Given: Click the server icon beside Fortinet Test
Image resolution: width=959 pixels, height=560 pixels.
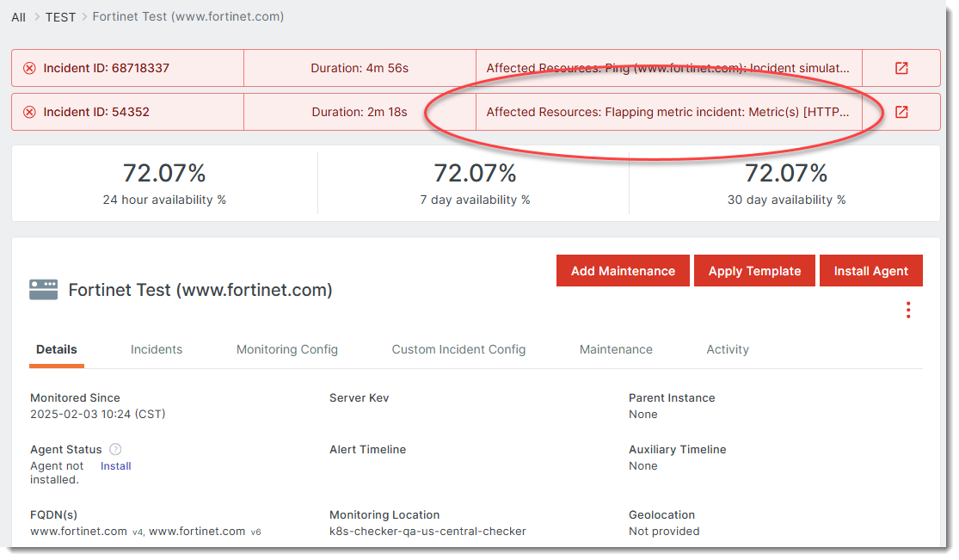Looking at the screenshot, I should click(x=43, y=290).
